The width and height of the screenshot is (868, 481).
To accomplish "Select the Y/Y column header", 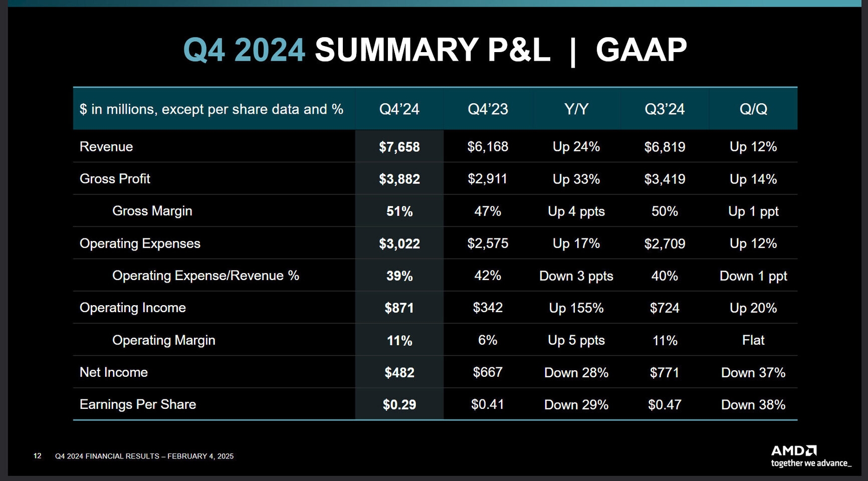I will [576, 109].
